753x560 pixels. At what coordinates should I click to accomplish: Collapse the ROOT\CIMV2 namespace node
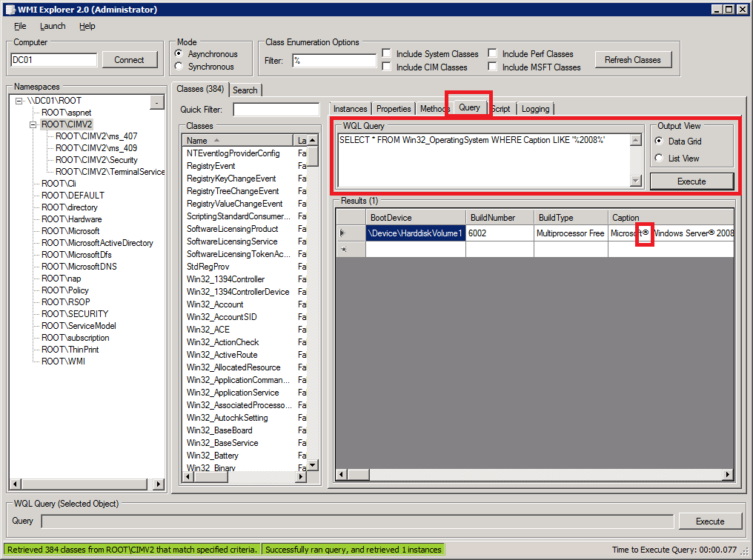pos(33,124)
